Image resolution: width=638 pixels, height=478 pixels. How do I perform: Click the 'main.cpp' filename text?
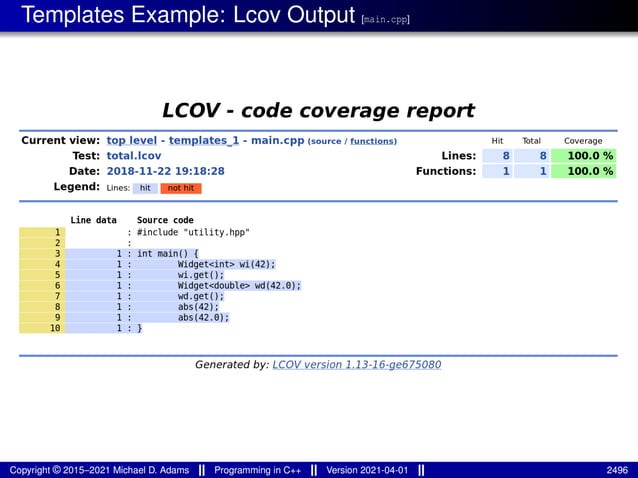(x=277, y=141)
